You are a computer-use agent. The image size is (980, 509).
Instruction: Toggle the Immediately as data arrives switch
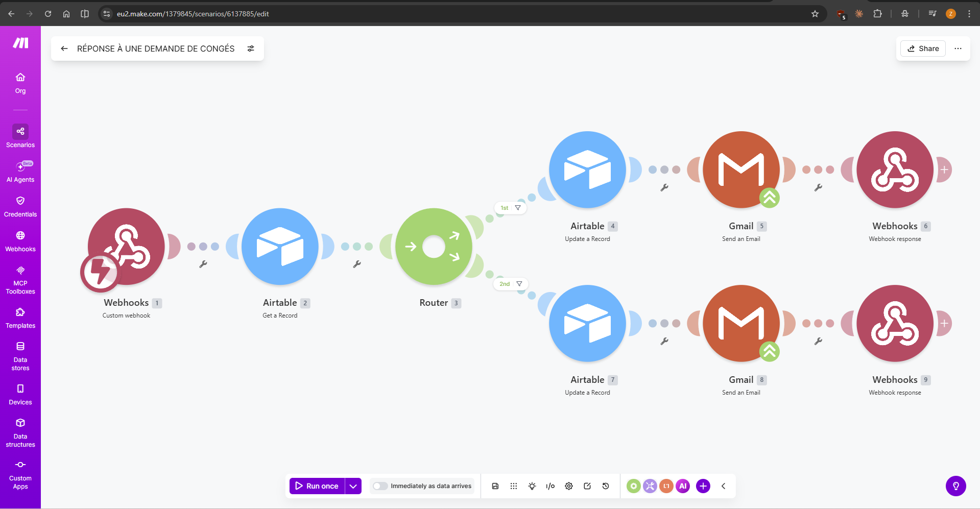tap(380, 486)
